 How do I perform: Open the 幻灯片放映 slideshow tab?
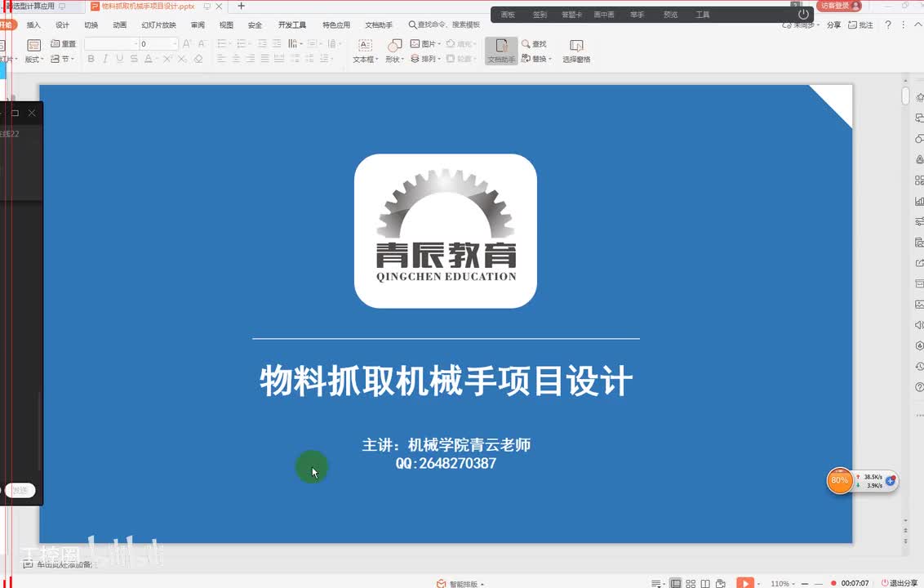click(x=158, y=24)
